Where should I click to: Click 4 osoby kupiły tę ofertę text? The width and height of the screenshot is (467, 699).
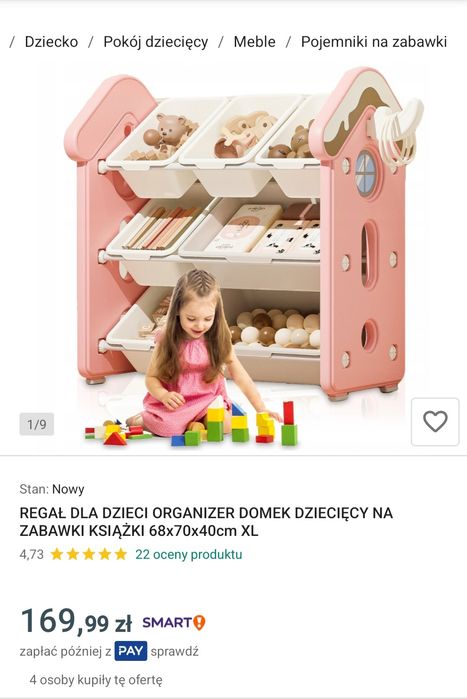pyautogui.click(x=96, y=680)
